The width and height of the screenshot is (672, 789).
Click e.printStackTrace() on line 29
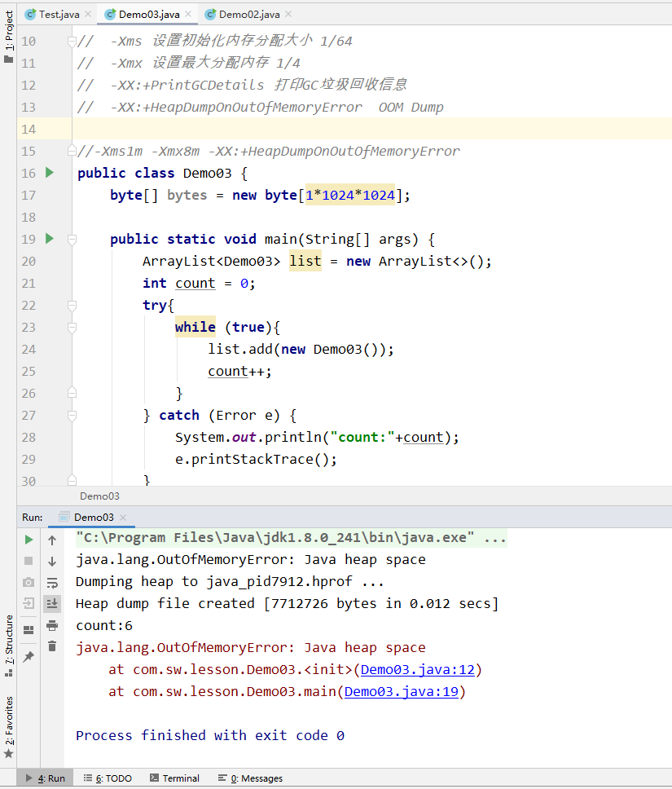pyautogui.click(x=256, y=460)
